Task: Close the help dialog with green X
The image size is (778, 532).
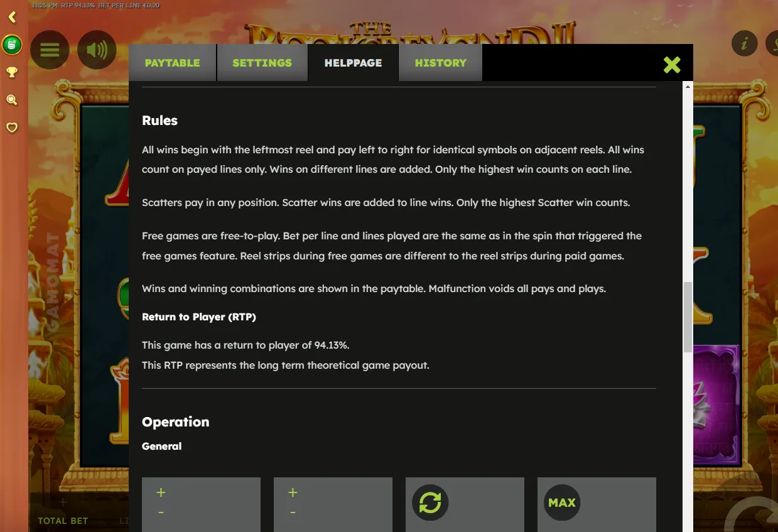Action: tap(672, 64)
